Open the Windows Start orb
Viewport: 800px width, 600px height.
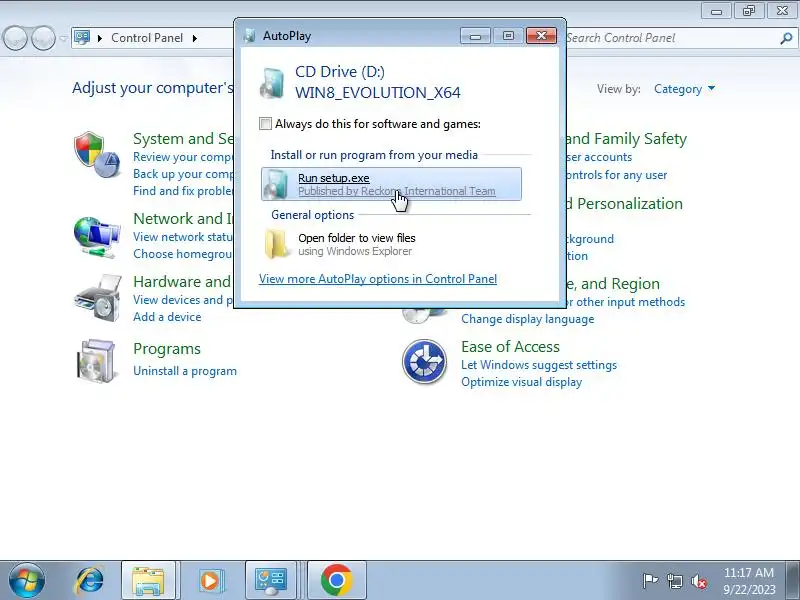(x=27, y=580)
